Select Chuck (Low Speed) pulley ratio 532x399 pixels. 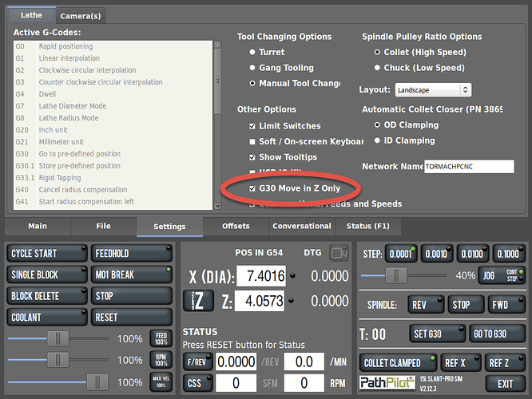(x=378, y=68)
